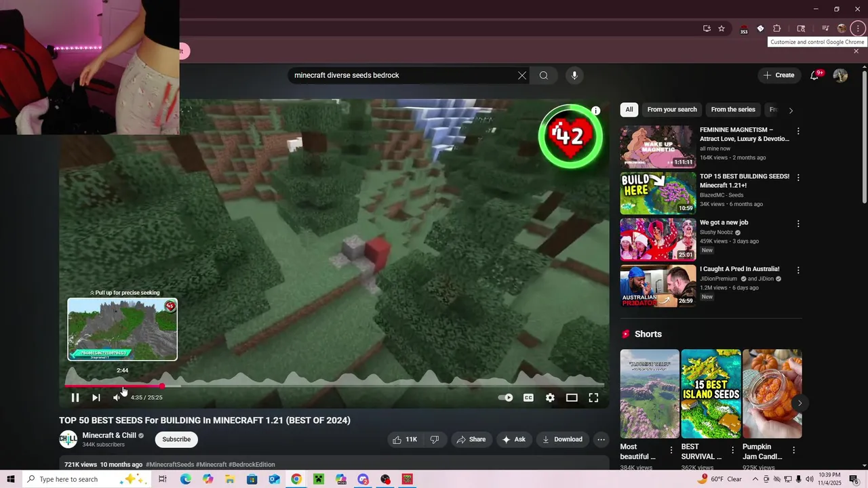Open options for We got a new job
This screenshot has width=868, height=488.
pos(798,224)
